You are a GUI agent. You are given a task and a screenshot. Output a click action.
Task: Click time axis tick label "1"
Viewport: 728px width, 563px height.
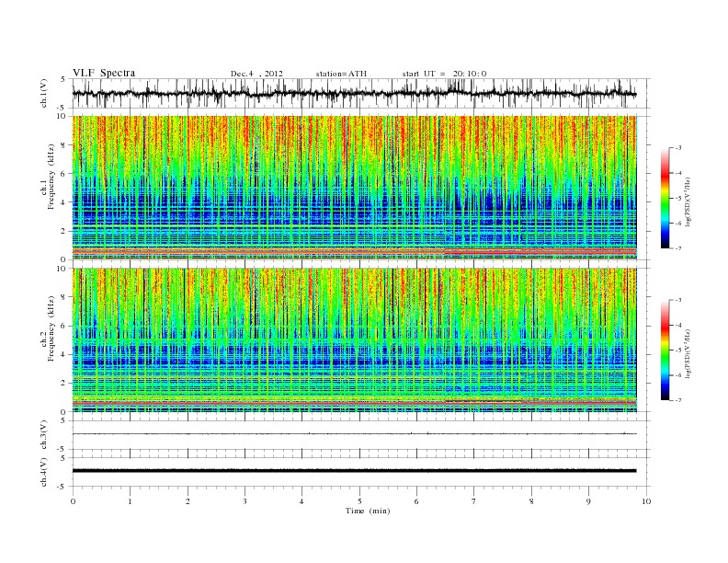point(130,501)
